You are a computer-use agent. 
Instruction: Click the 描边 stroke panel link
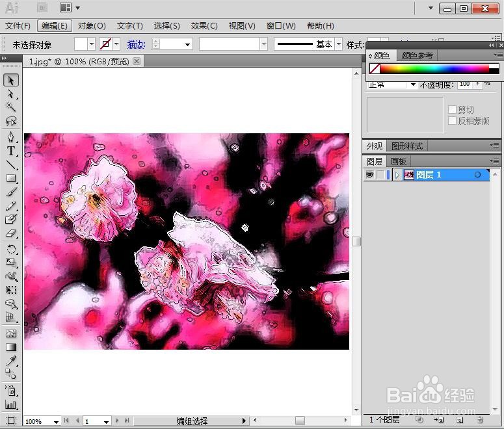(x=137, y=44)
